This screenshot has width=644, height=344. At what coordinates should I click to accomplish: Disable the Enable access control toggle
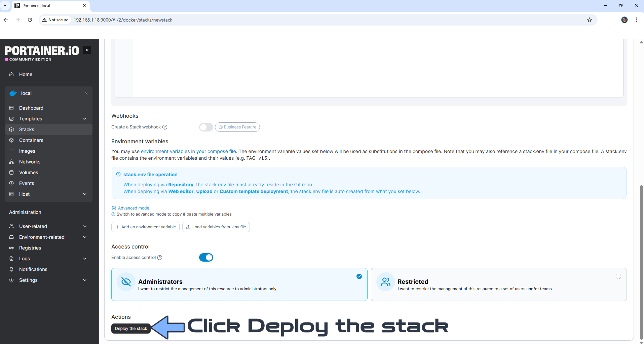206,257
